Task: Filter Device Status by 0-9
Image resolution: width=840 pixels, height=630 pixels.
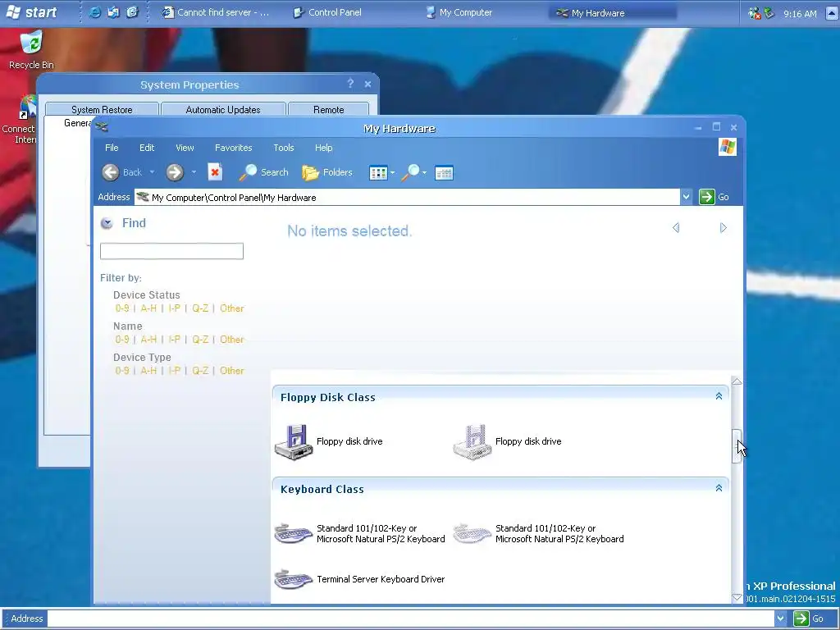Action: click(122, 308)
